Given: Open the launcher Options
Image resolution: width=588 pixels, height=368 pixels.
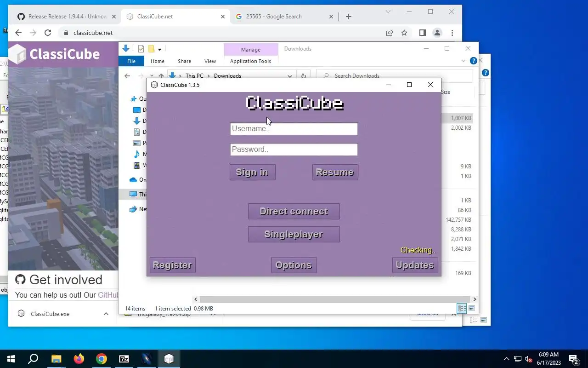Looking at the screenshot, I should click(294, 265).
